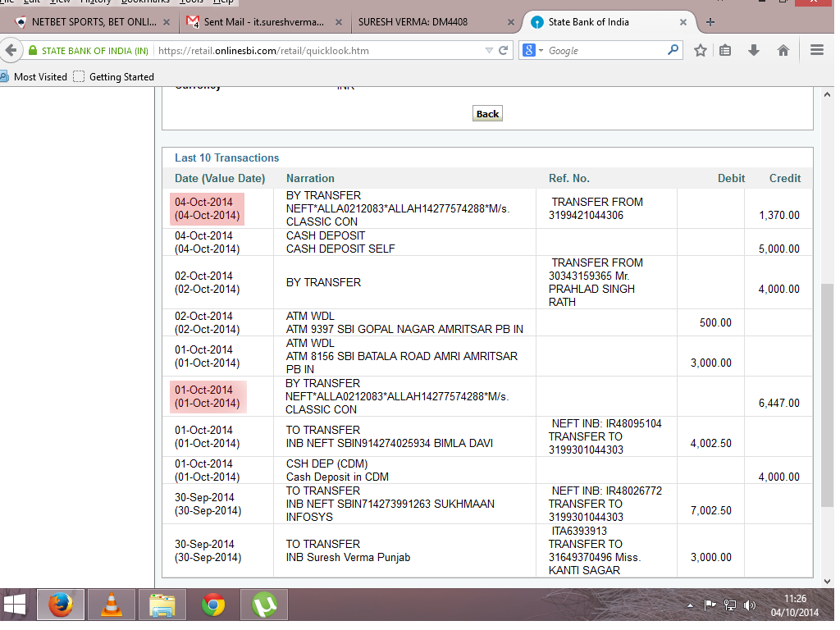The image size is (840, 630).
Task: Open the Firefox hamburger menu
Action: coord(817,50)
